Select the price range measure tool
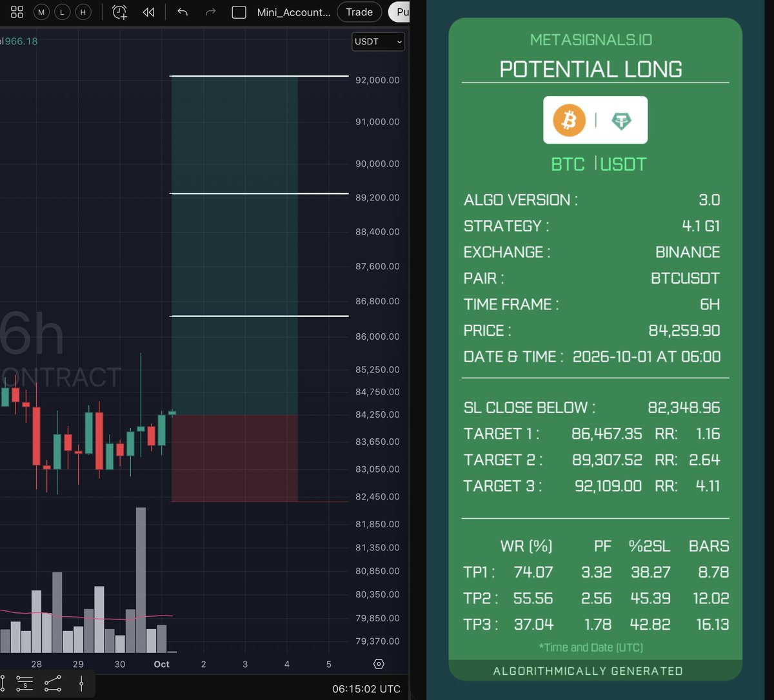 click(x=3, y=684)
